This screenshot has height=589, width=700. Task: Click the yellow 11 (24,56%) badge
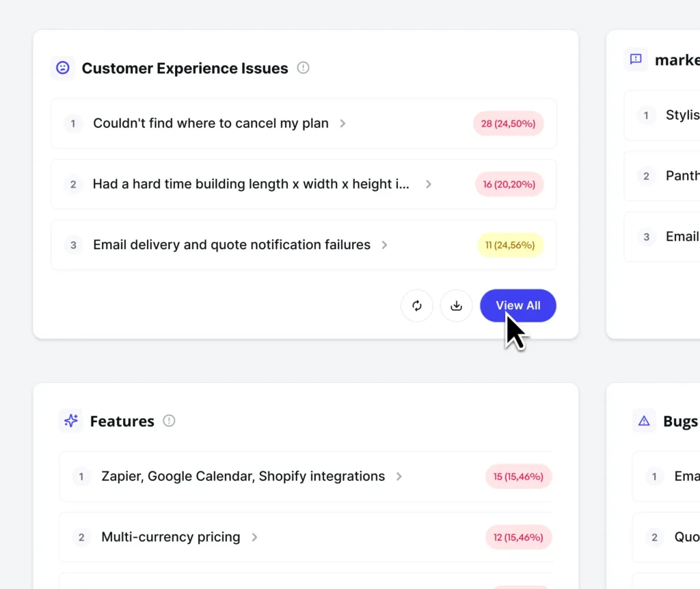click(x=510, y=245)
